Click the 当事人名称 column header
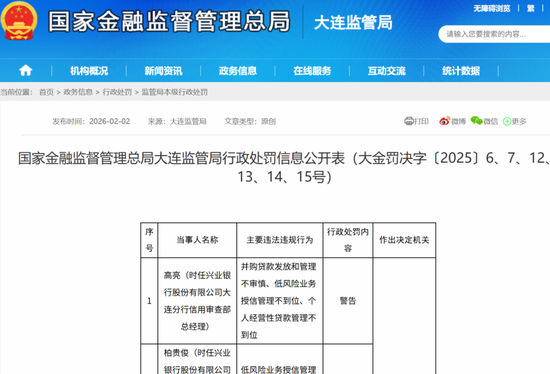550x374 pixels. tap(197, 240)
